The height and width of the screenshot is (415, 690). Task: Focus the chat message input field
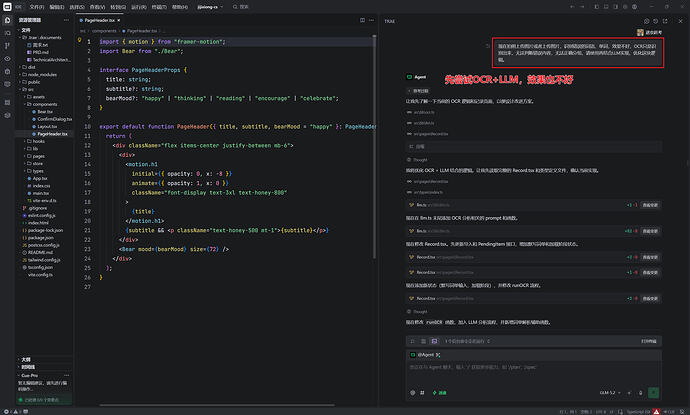click(x=533, y=373)
